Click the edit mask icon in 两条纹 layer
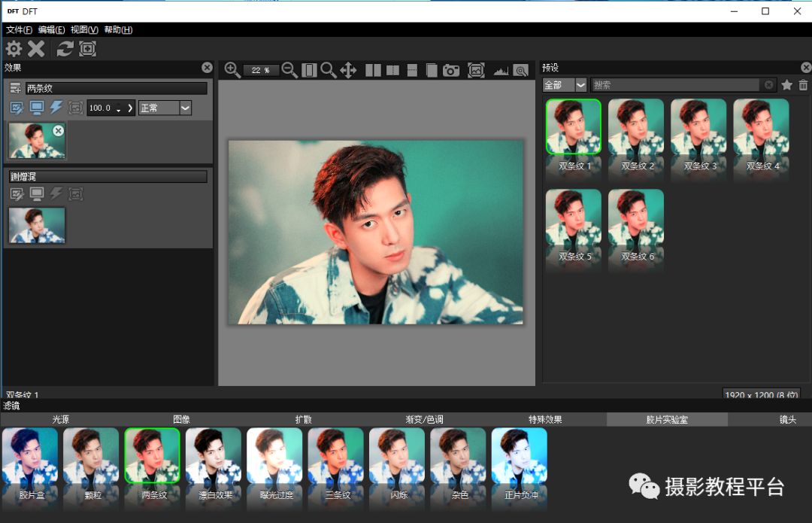This screenshot has width=812, height=523. (x=17, y=108)
